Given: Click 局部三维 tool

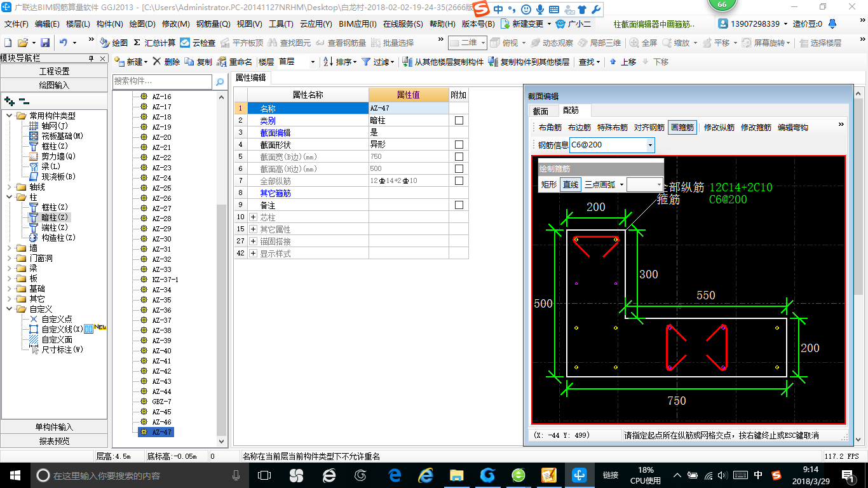Looking at the screenshot, I should pos(599,43).
